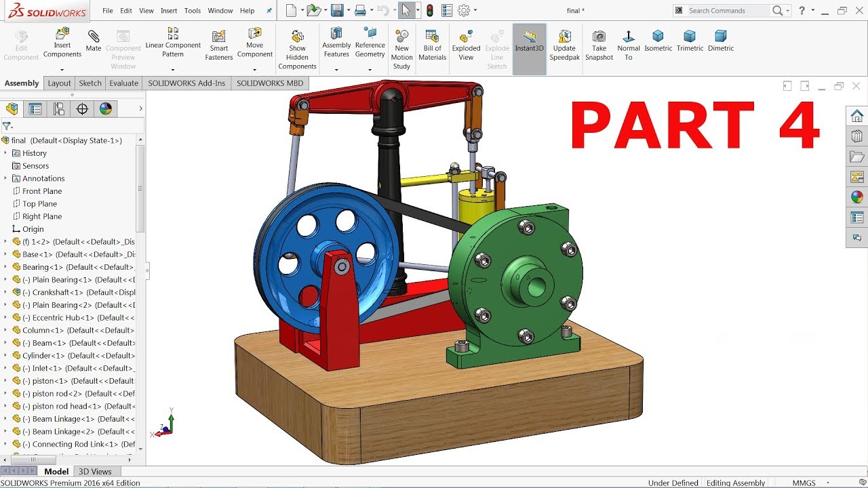
Task: Expand the manager tabs chevron
Action: [140, 108]
